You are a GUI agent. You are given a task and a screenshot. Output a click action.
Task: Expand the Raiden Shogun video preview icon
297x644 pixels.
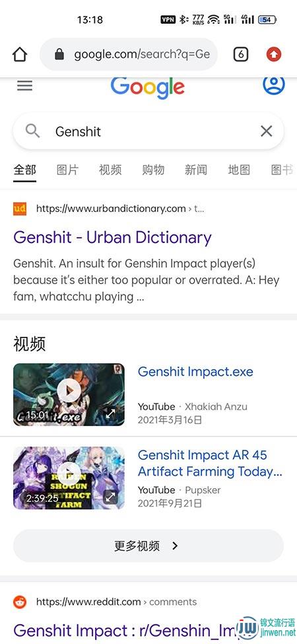pyautogui.click(x=110, y=497)
